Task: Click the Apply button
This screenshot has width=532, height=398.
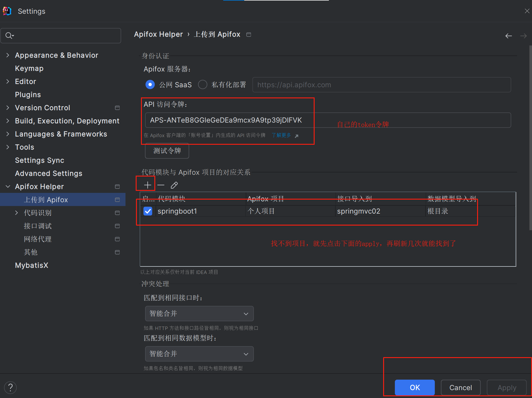Action: [x=507, y=387]
